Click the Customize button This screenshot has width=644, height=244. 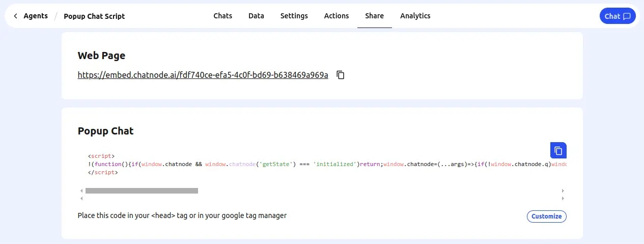[x=546, y=216]
